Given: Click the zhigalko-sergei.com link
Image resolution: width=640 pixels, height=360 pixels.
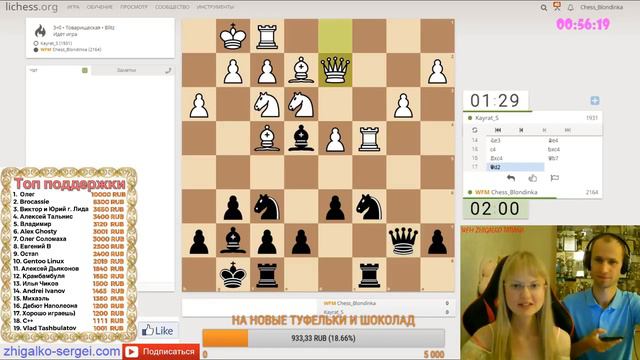Looking at the screenshot, I should [62, 351].
